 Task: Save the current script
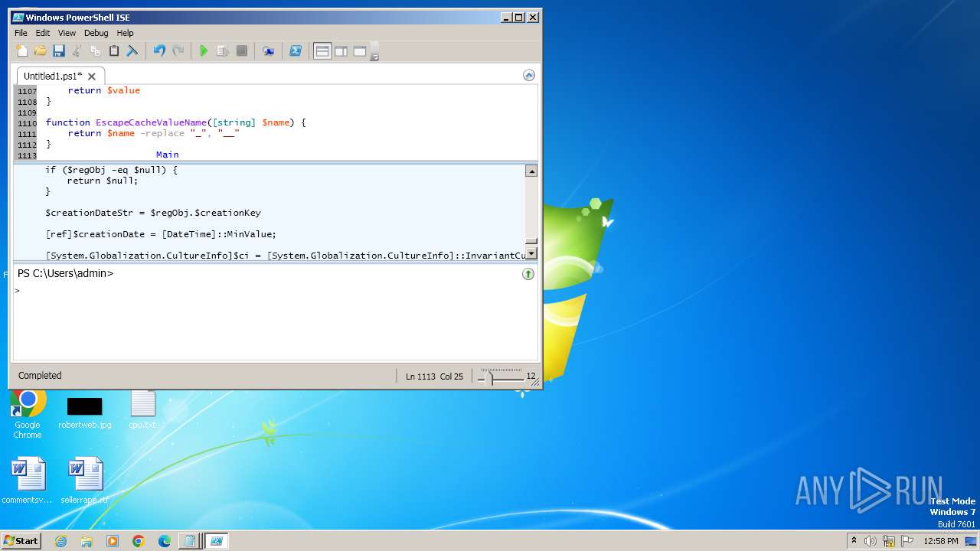point(58,51)
